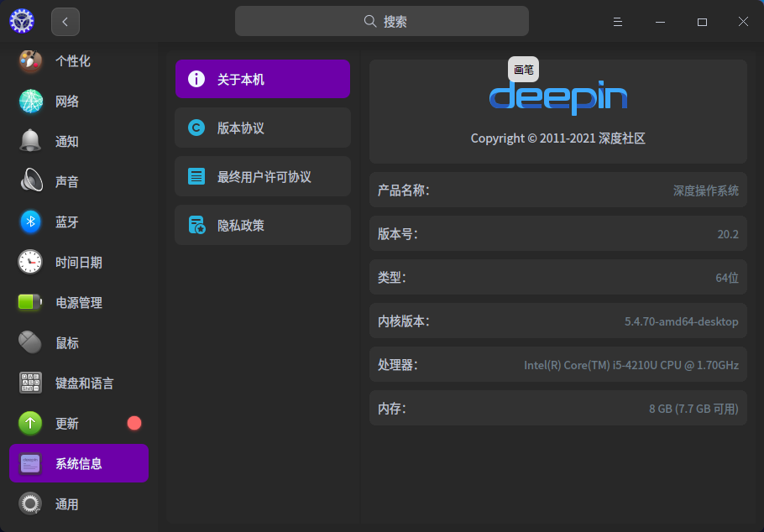Click the copyright C icon for 版本协议
This screenshot has height=532, width=764.
(196, 128)
